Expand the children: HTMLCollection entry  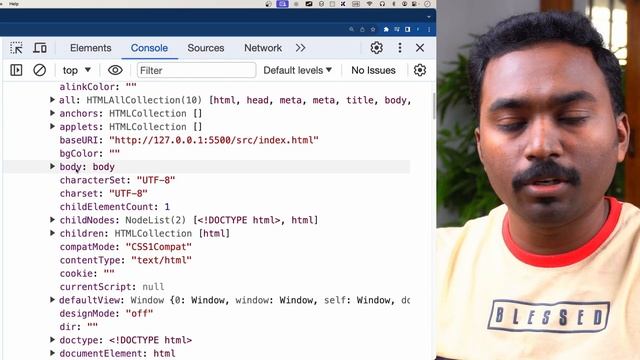click(52, 233)
